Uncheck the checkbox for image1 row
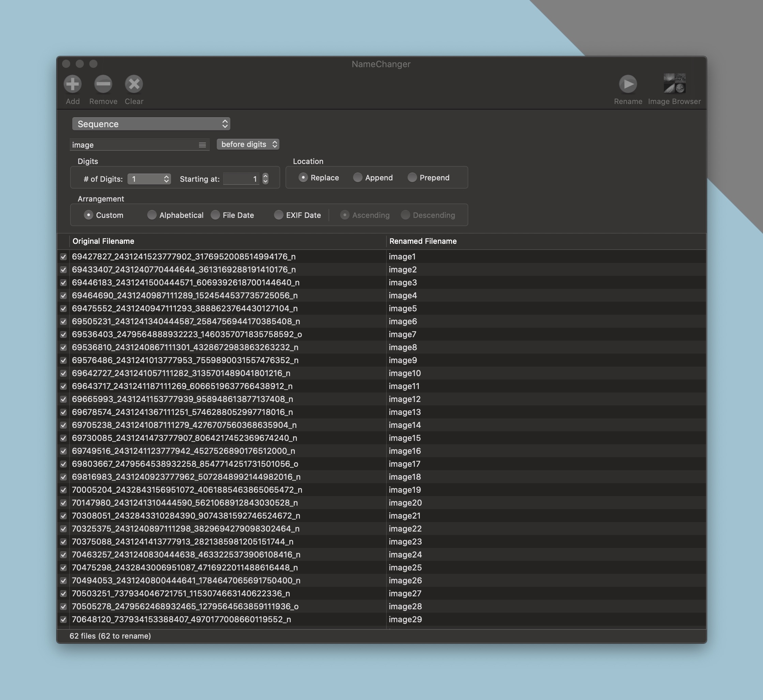763x700 pixels. (63, 257)
